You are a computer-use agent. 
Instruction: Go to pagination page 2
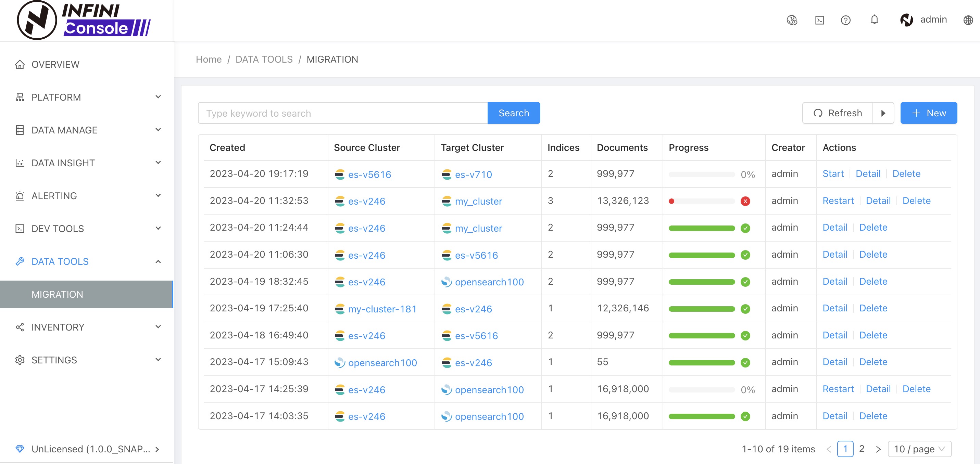pyautogui.click(x=862, y=449)
